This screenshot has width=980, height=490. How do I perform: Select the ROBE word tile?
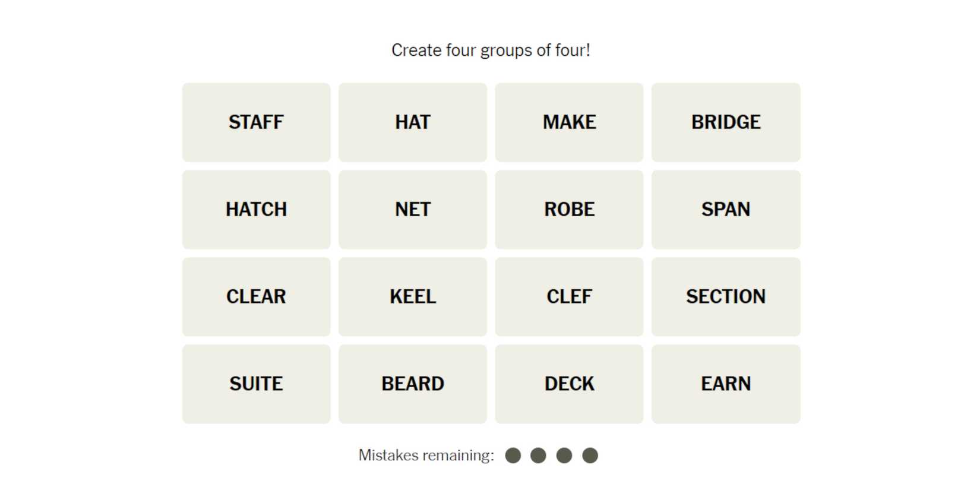pyautogui.click(x=569, y=210)
